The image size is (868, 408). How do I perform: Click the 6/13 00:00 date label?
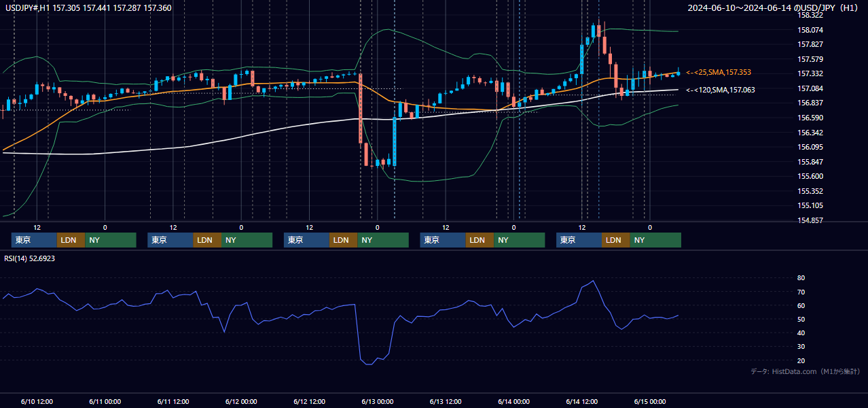tap(377, 402)
